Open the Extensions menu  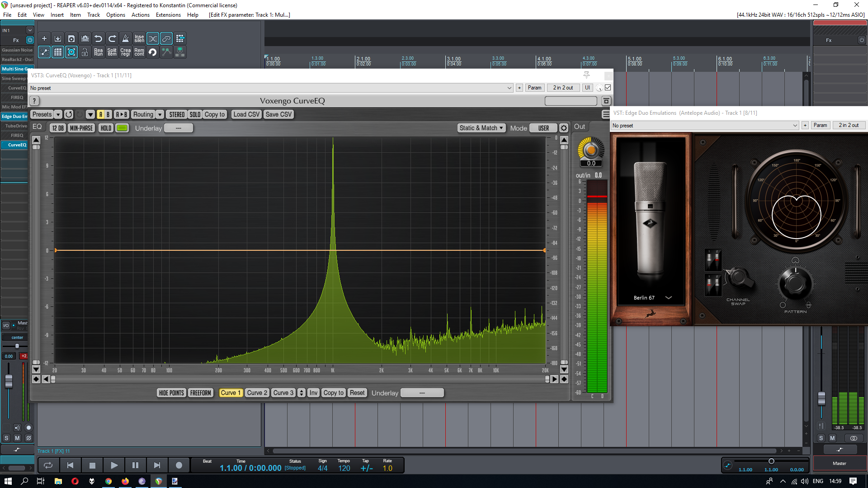168,15
